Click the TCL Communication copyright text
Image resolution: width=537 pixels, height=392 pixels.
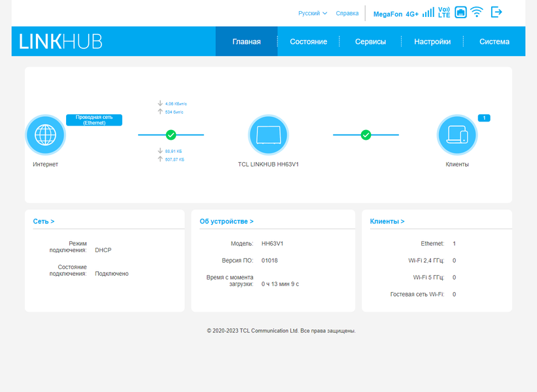[281, 331]
